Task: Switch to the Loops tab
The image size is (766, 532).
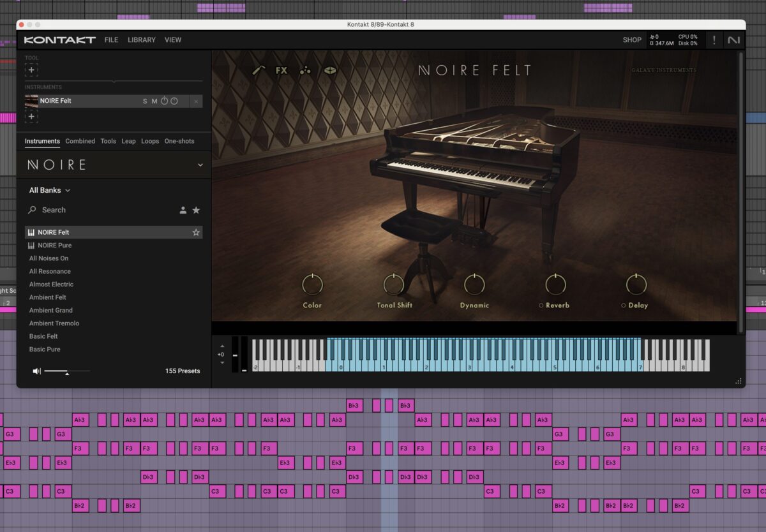Action: tap(150, 141)
